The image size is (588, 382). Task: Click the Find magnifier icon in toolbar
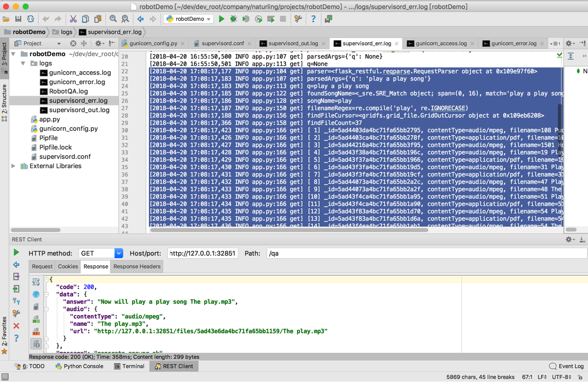[x=113, y=19]
